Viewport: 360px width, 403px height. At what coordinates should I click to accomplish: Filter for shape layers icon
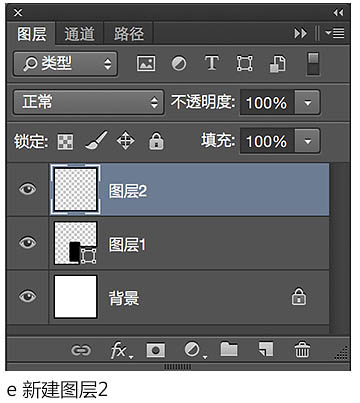click(245, 63)
